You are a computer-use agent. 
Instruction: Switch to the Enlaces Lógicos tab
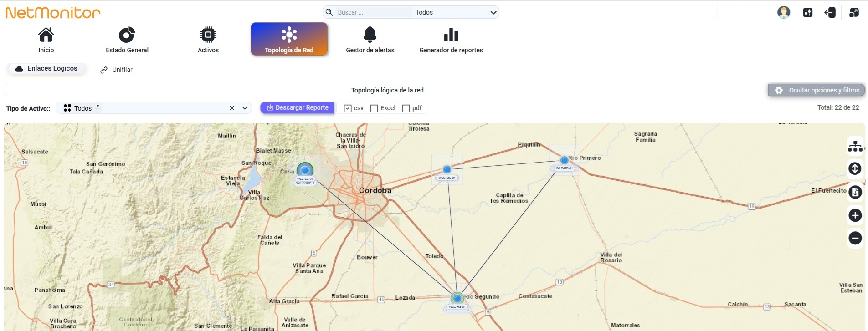coord(46,69)
